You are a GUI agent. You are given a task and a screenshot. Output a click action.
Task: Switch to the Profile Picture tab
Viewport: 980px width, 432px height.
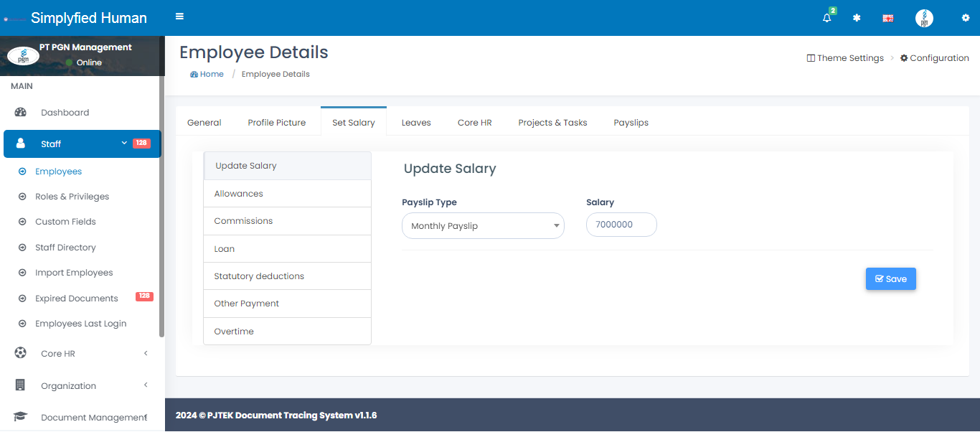click(x=276, y=123)
